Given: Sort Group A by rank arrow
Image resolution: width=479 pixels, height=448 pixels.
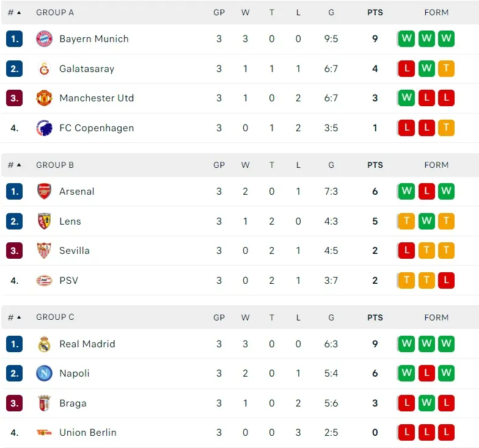Looking at the screenshot, I should 19,13.
